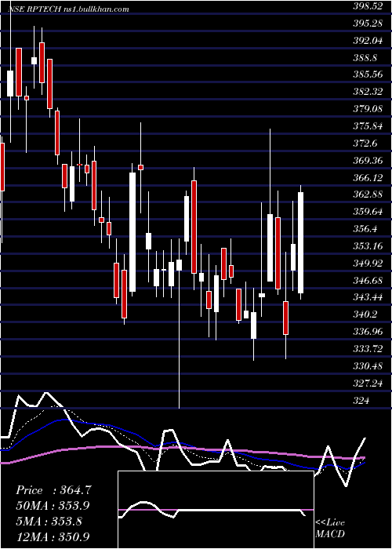Viewport: 392px width, 549px height.
Task: Click the <<Live MACD label
Action: [330, 528]
